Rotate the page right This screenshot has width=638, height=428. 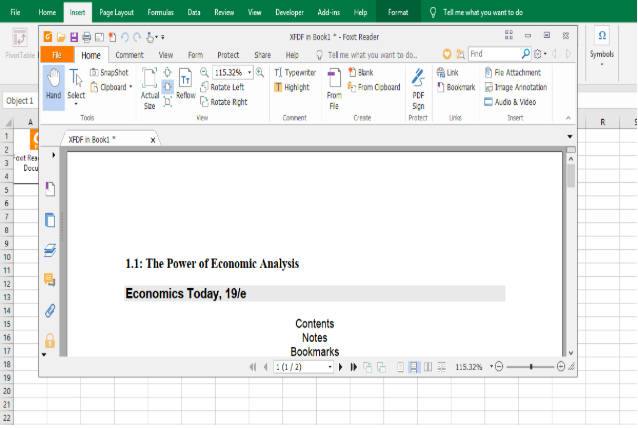coord(224,102)
